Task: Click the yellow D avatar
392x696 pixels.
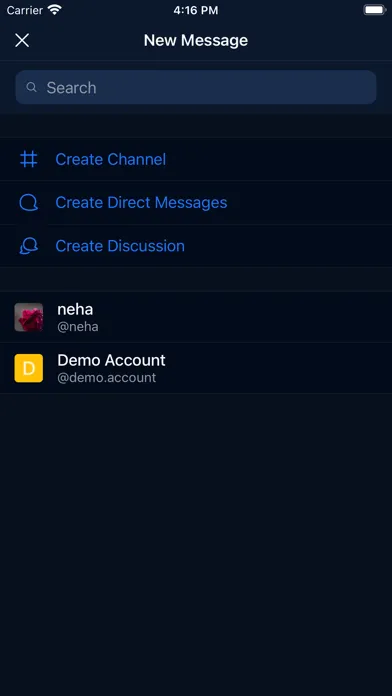Action: tap(29, 368)
